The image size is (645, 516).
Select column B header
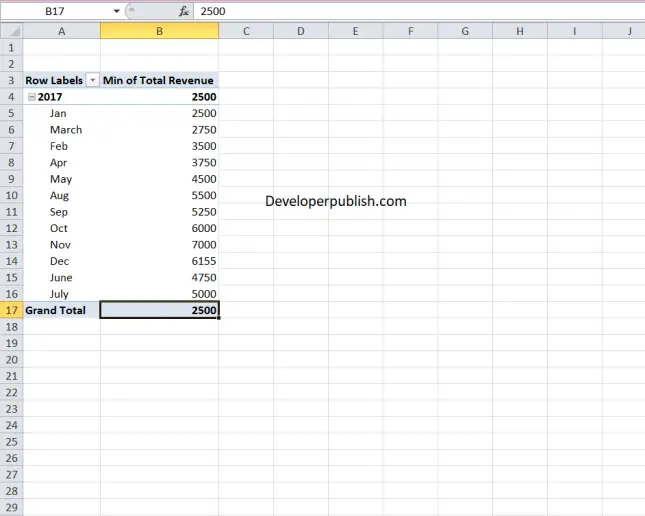point(159,31)
